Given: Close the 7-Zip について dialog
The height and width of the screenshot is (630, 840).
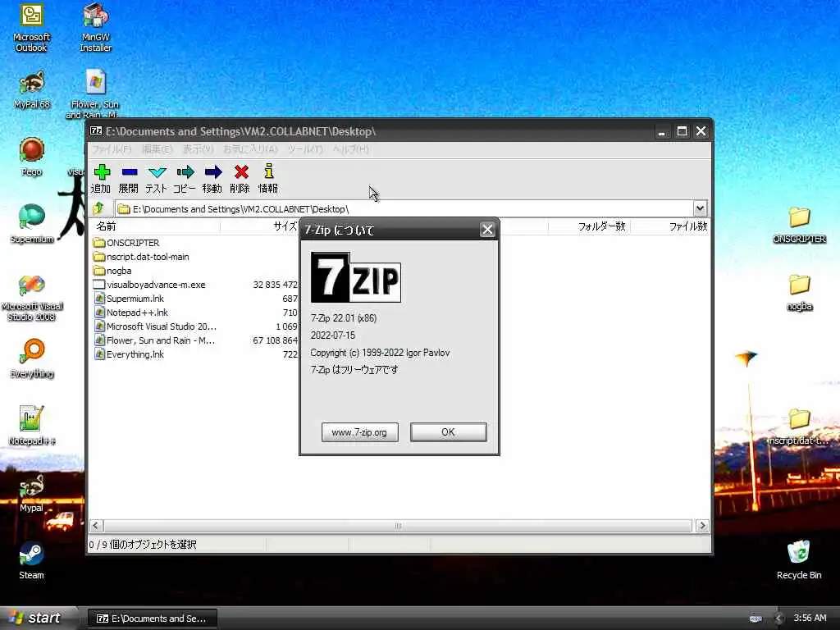Looking at the screenshot, I should click(487, 230).
